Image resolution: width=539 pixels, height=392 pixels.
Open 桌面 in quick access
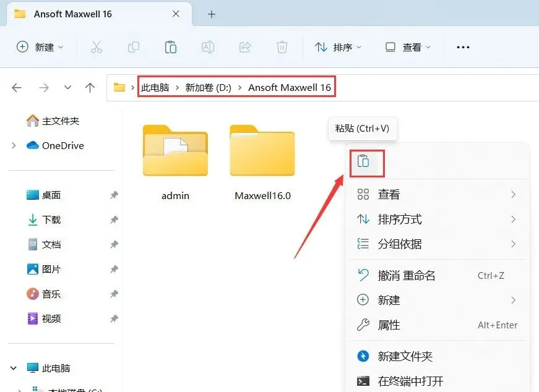click(x=44, y=195)
